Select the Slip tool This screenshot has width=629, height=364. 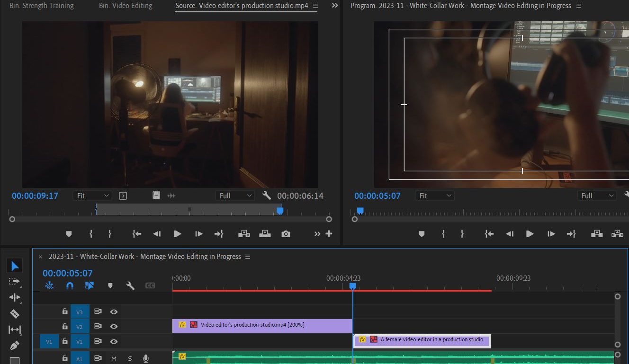point(15,329)
